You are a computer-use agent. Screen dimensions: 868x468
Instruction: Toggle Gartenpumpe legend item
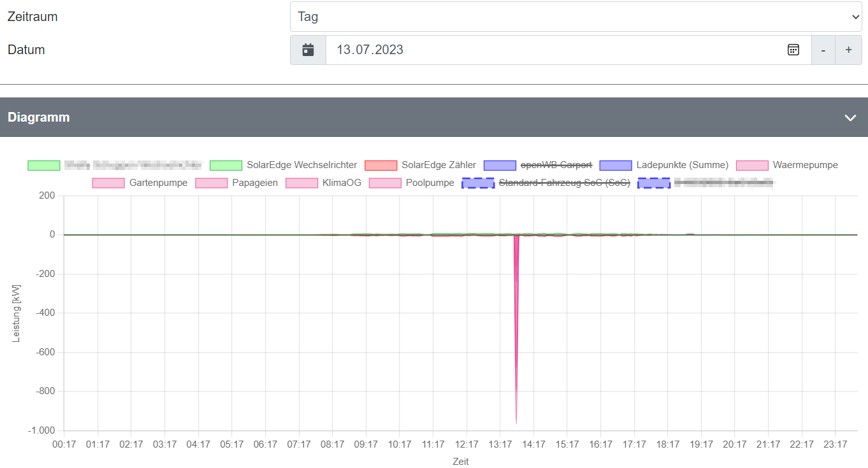[158, 183]
